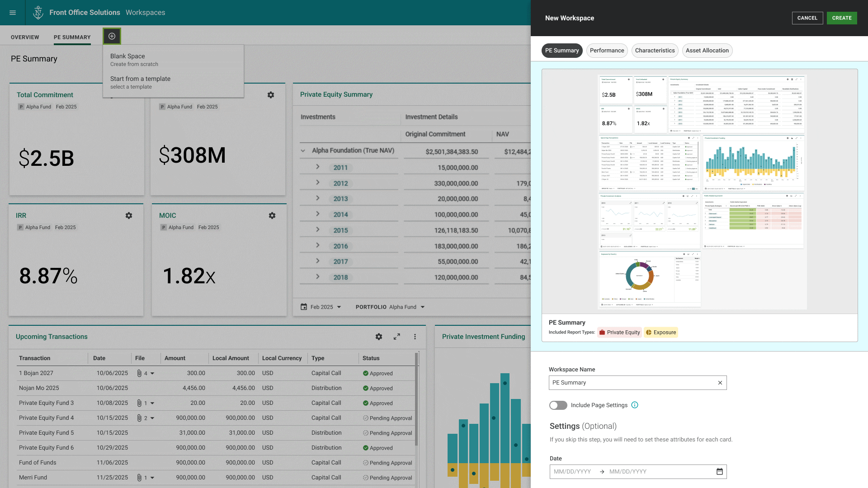The width and height of the screenshot is (868, 488).
Task: Open MOIC card settings gear
Action: 272,216
